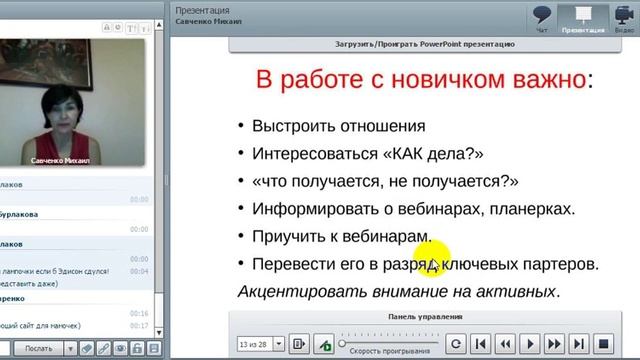Open the dropdown arrow next to Послать
Image resolution: width=640 pixels, height=360 pixels.
pyautogui.click(x=70, y=349)
